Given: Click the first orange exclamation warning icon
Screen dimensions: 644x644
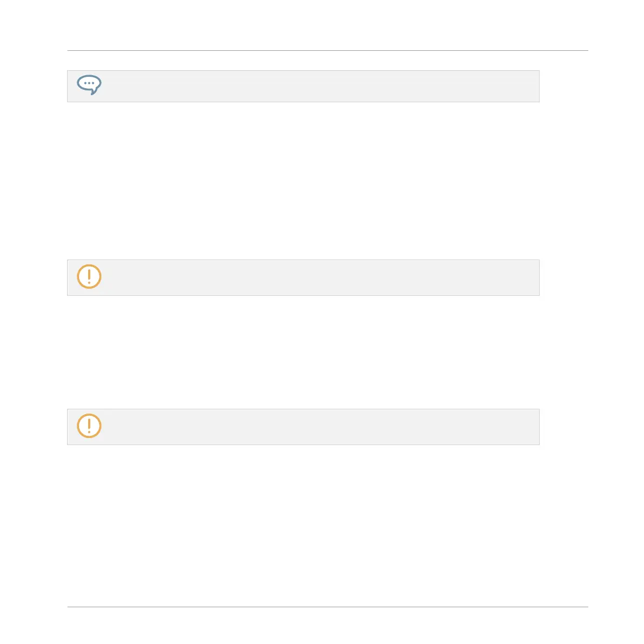Looking at the screenshot, I should click(x=89, y=276).
